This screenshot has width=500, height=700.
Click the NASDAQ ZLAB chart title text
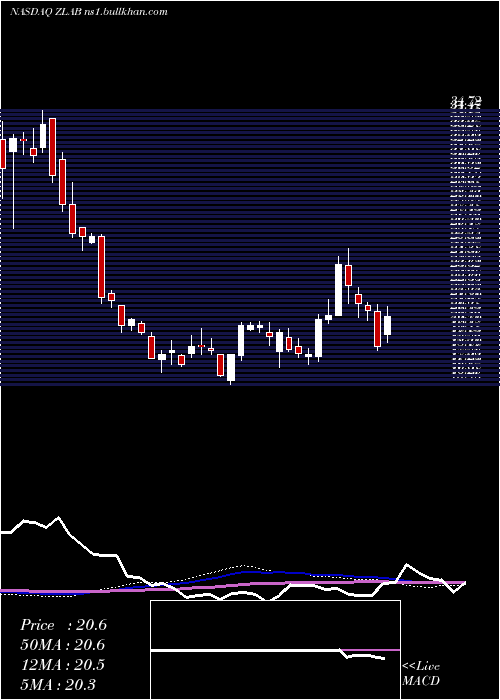88,12
